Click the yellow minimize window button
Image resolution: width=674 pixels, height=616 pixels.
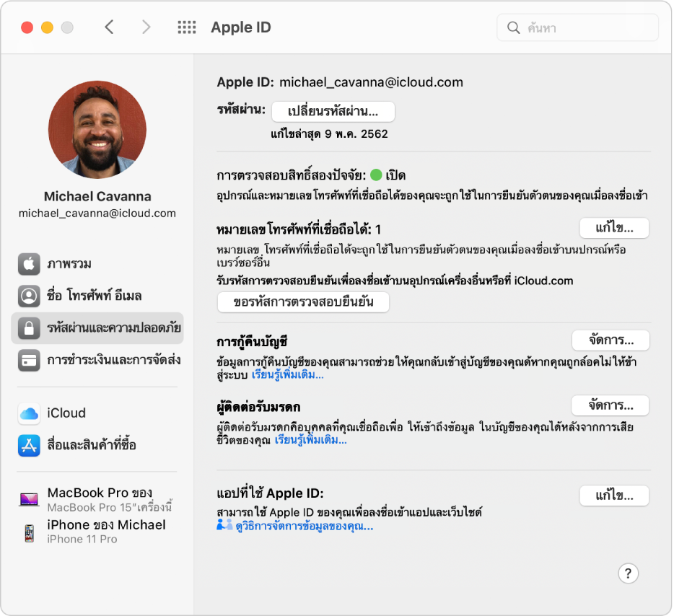[48, 27]
